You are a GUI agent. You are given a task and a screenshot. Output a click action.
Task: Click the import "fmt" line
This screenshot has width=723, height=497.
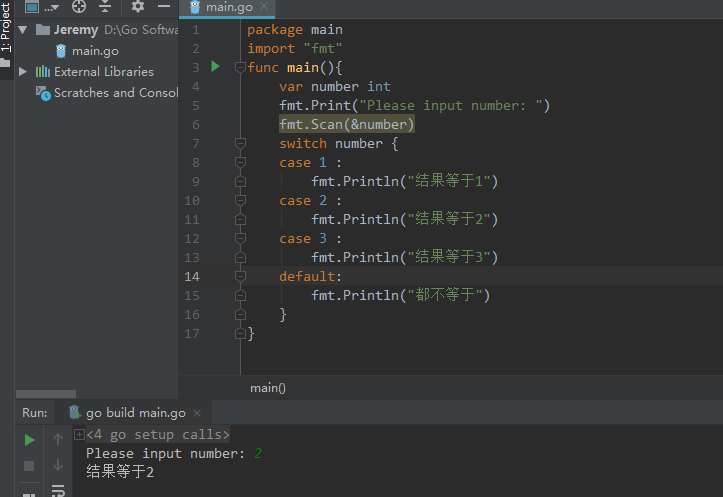tap(295, 48)
